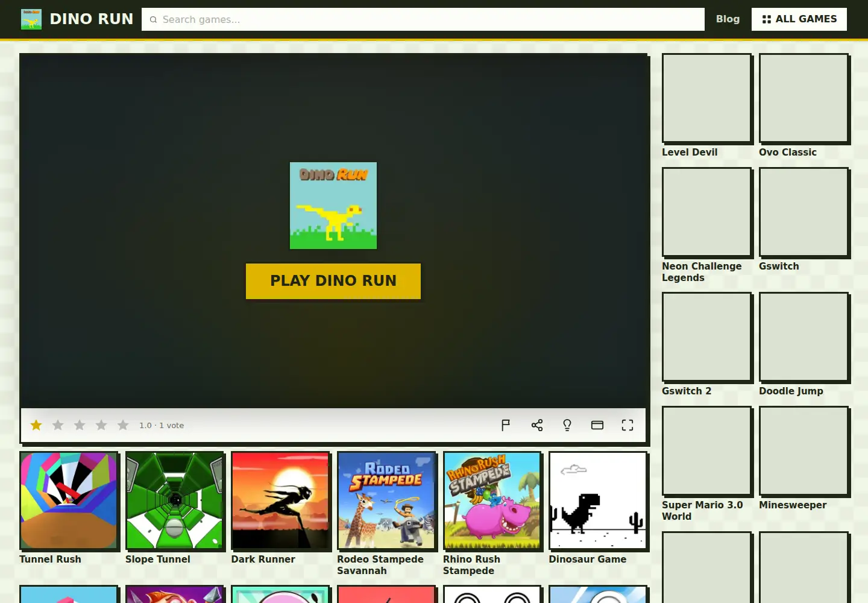The image size is (868, 603).
Task: Toggle theater mode icon
Action: pyautogui.click(x=597, y=425)
